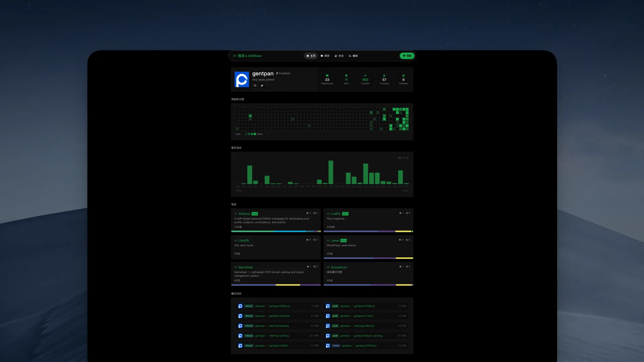Click the folder icon above 23 Repositories
Image resolution: width=644 pixels, height=362 pixels.
[x=327, y=75]
